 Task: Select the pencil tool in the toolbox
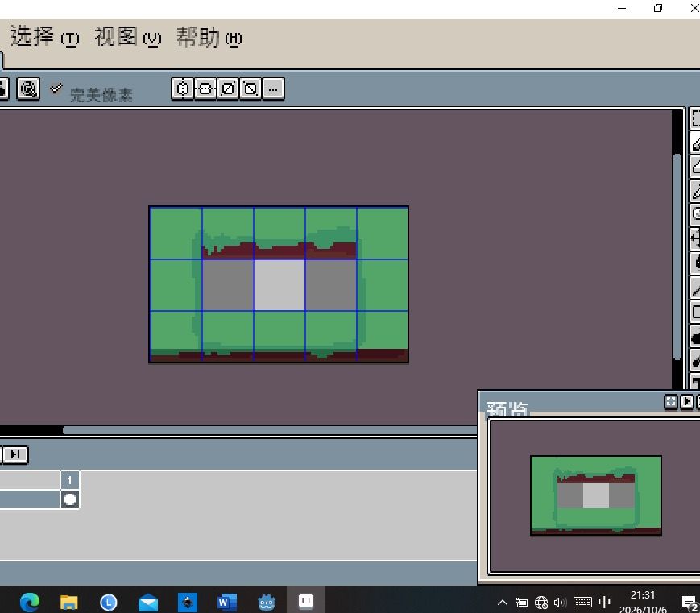click(695, 143)
